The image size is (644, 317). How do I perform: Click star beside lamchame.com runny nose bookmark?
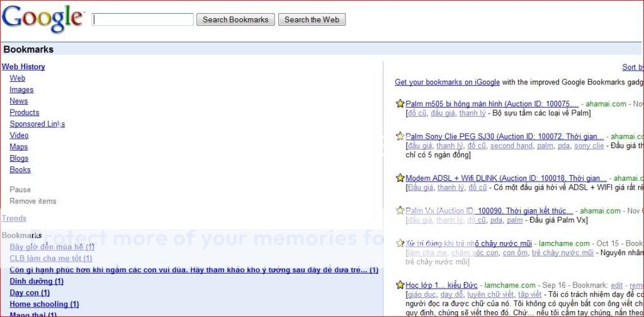400,243
